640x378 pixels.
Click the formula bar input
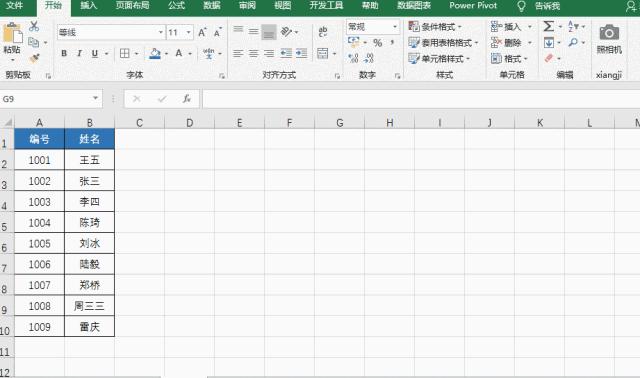[x=420, y=99]
